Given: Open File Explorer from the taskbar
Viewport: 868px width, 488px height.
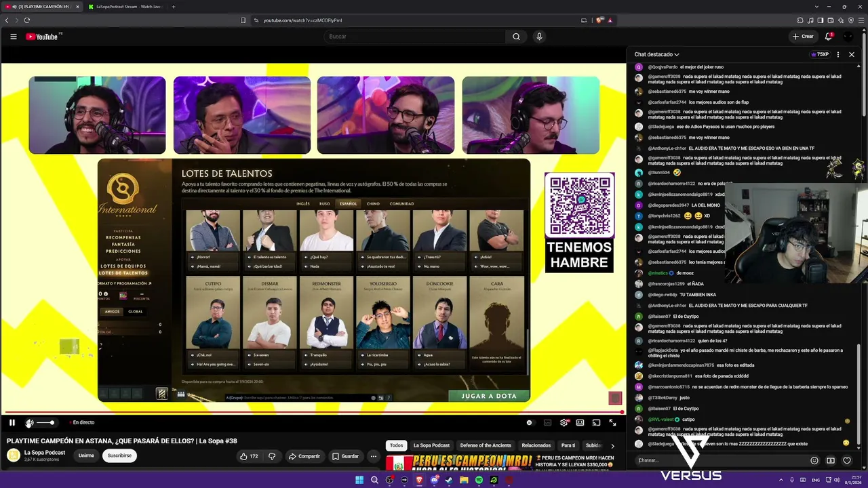Looking at the screenshot, I should tap(464, 480).
